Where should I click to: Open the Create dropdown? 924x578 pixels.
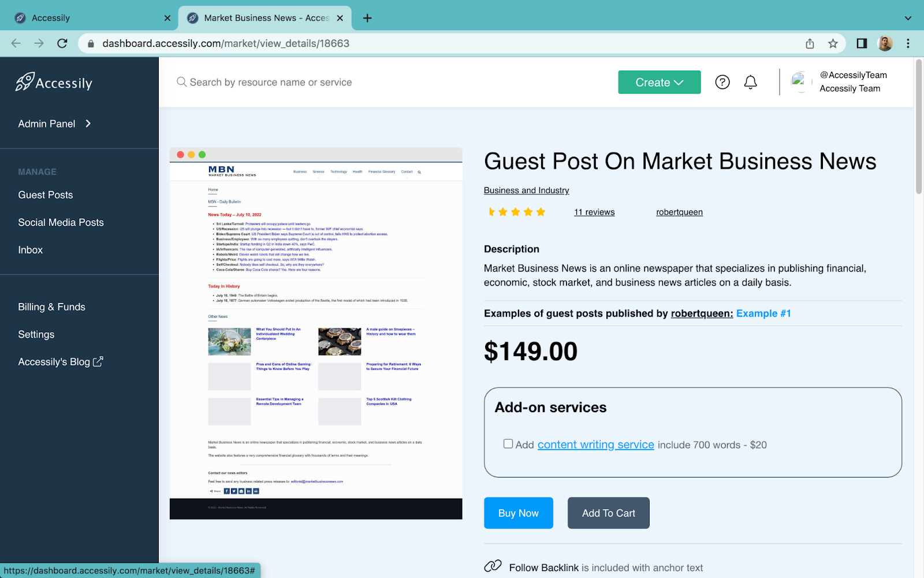(660, 82)
